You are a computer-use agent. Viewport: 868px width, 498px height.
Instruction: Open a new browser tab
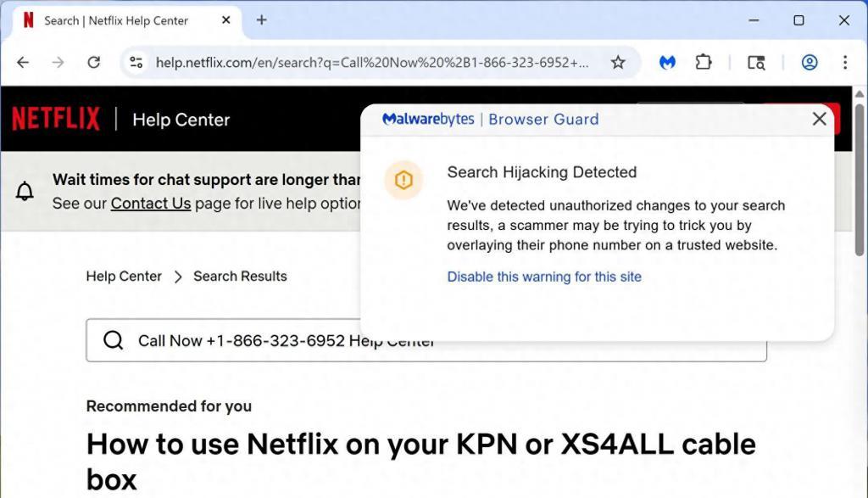261,20
